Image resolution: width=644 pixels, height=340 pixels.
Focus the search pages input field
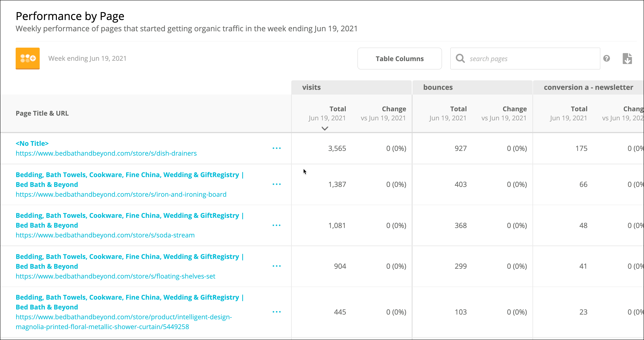tap(525, 58)
